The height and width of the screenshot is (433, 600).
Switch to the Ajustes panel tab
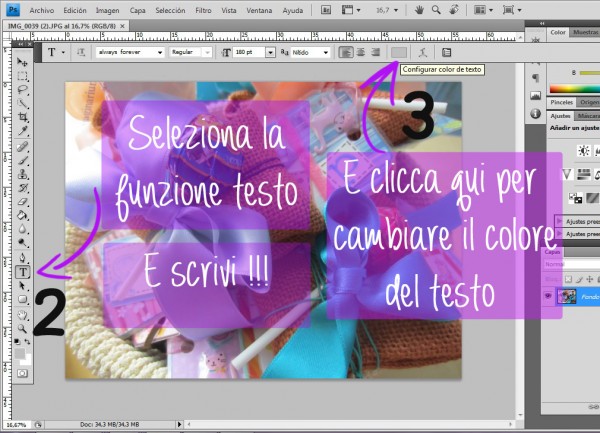[x=561, y=116]
